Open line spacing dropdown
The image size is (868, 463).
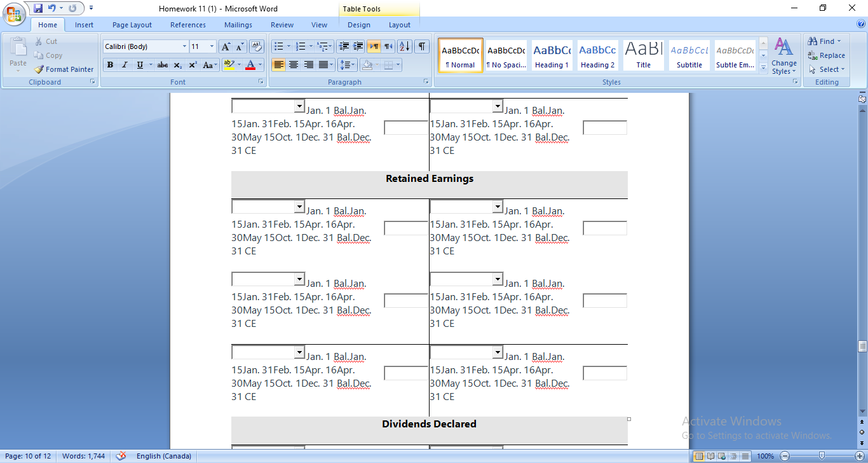(x=348, y=65)
